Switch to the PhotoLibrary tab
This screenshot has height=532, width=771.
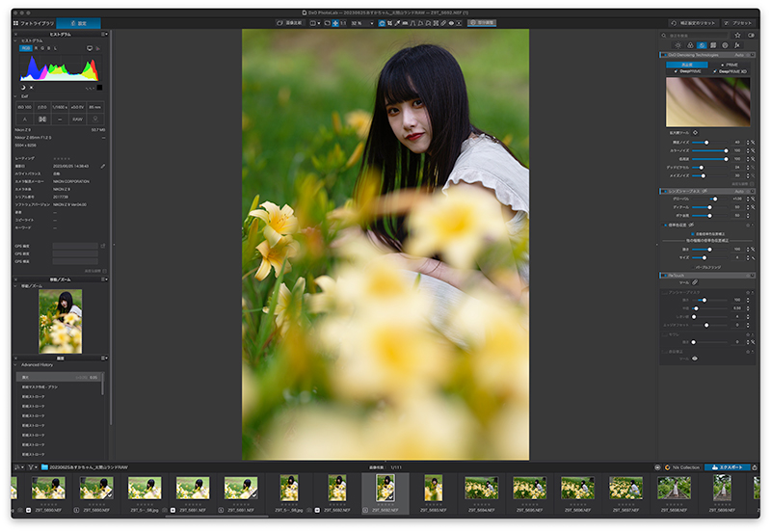click(x=34, y=23)
